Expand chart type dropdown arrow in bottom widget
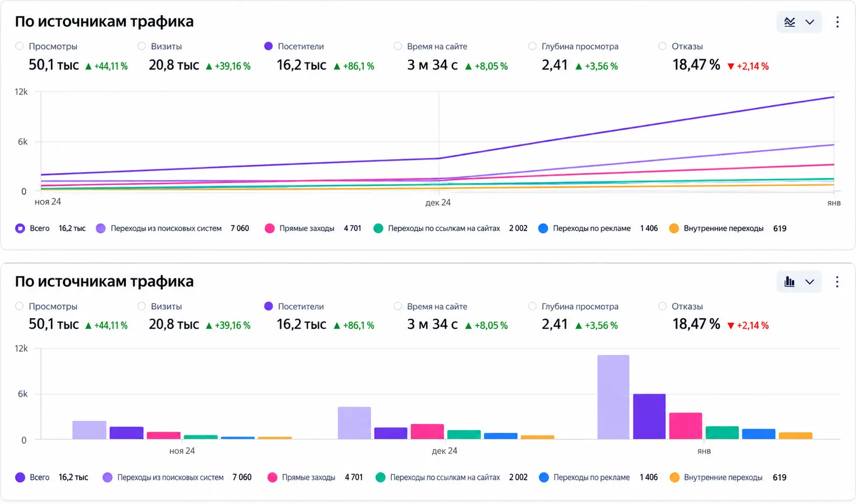The width and height of the screenshot is (856, 504). pos(810,282)
